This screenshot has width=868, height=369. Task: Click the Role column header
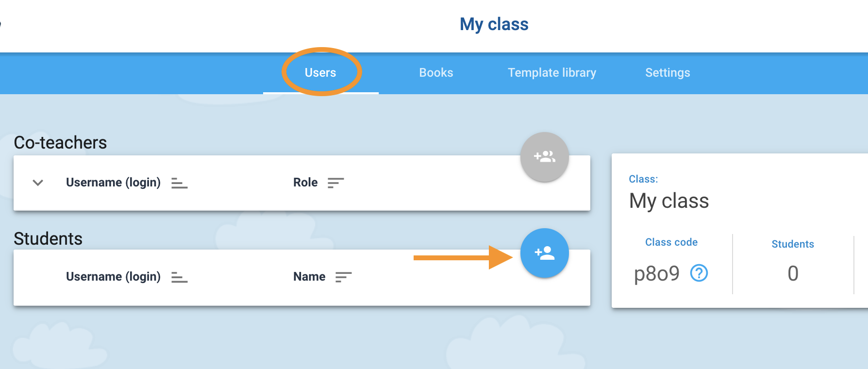click(x=305, y=183)
